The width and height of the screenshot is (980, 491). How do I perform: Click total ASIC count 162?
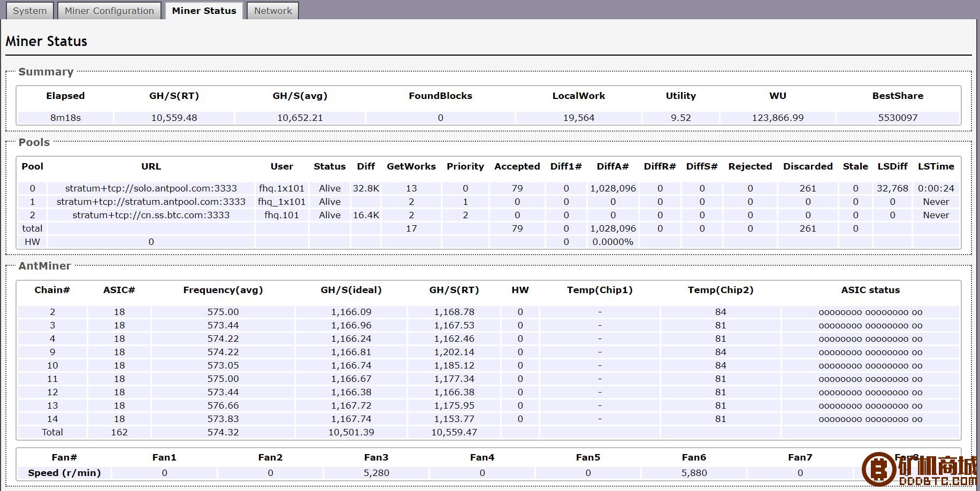(119, 432)
